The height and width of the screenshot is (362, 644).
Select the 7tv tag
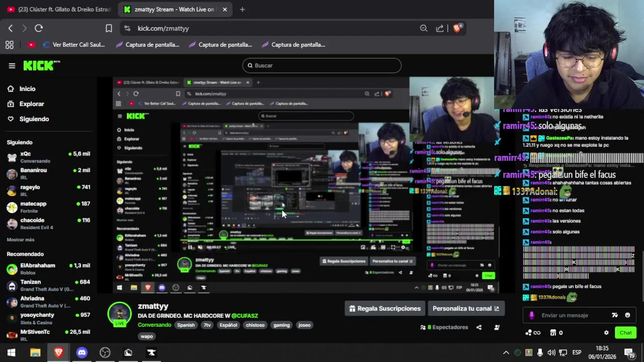point(207,325)
